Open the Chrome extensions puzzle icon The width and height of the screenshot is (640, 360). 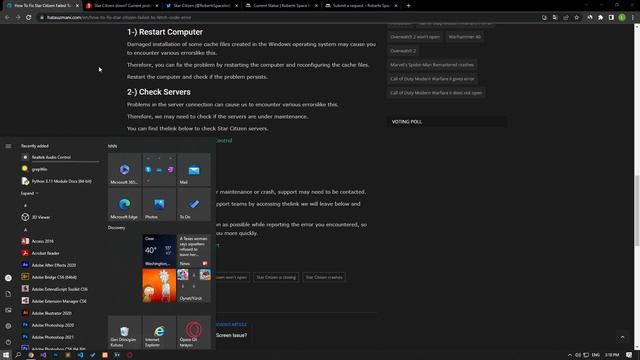point(600,18)
